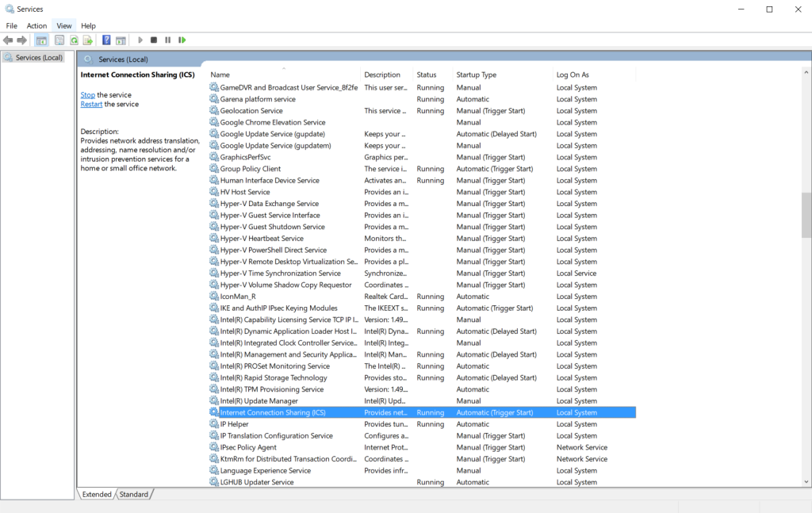Open Help via blue question mark icon
Image resolution: width=812 pixels, height=513 pixels.
click(x=106, y=40)
